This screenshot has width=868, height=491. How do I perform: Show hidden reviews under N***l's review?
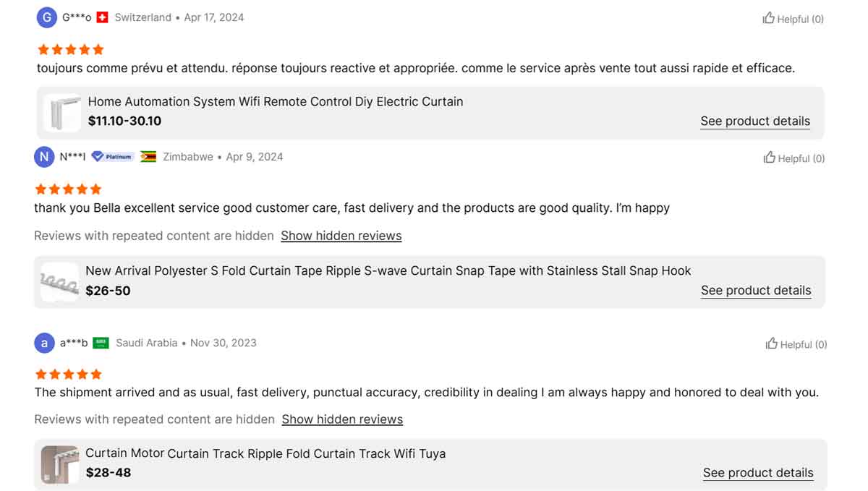click(341, 236)
